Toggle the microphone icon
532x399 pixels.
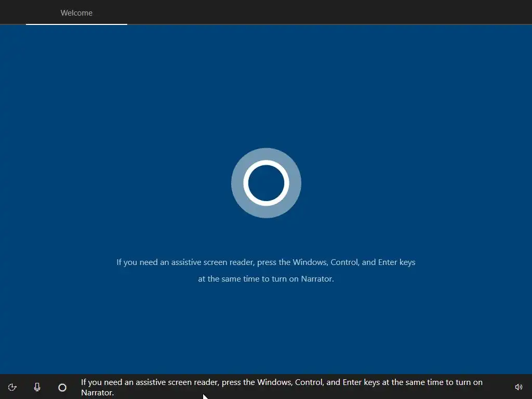37,387
